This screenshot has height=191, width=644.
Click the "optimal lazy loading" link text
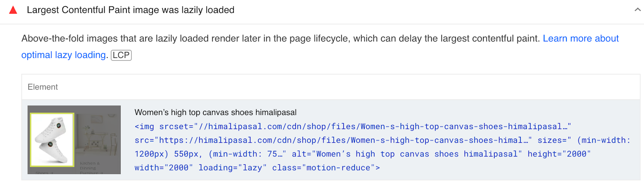pos(64,55)
